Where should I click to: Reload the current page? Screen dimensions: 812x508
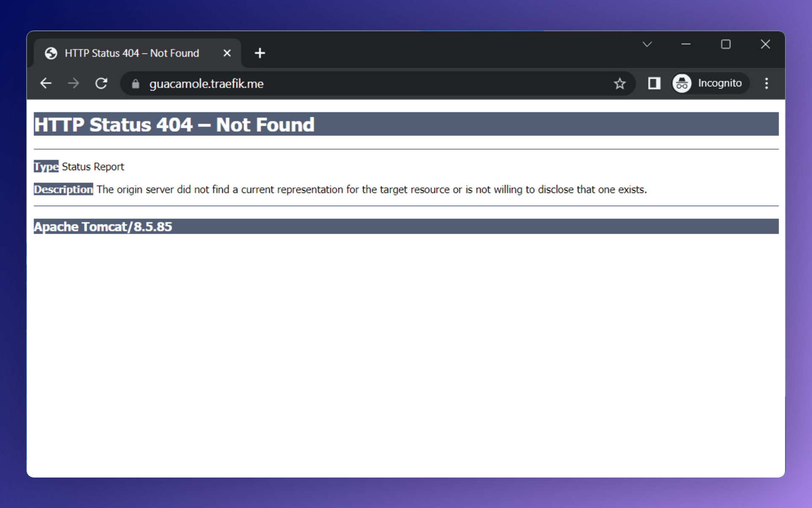(x=101, y=83)
